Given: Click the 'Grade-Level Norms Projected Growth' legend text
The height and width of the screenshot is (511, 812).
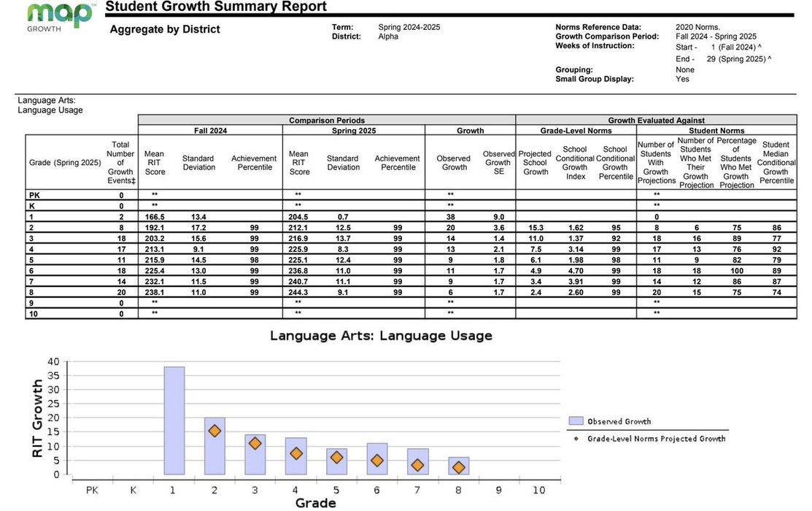Looking at the screenshot, I should coord(656,439).
